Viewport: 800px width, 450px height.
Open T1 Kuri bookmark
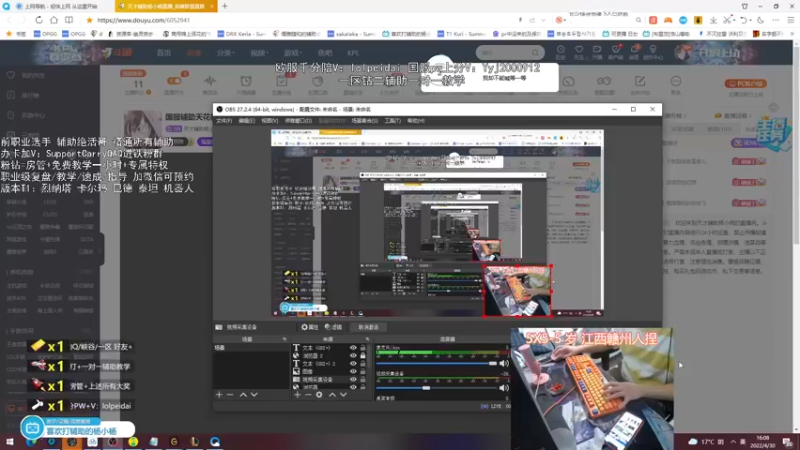tap(462, 34)
